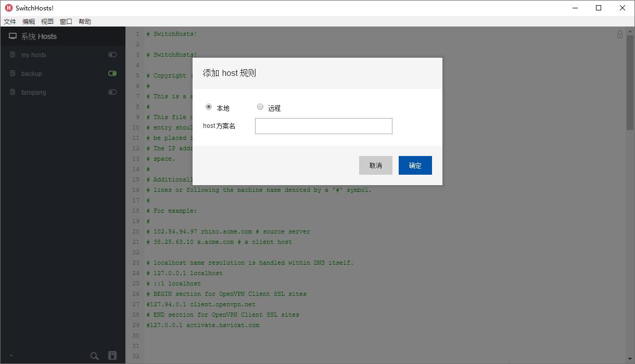
Task: Disable the backup toggle switch
Action: [112, 73]
